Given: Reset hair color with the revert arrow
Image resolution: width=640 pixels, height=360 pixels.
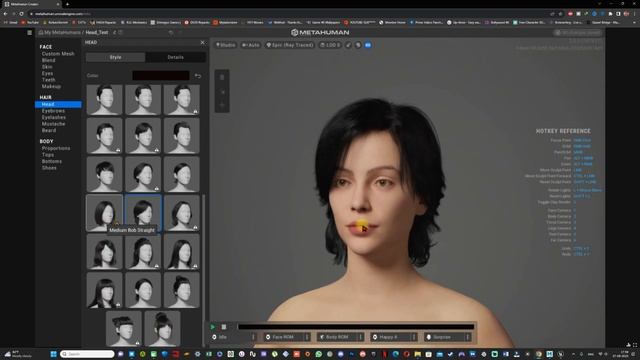Looking at the screenshot, I should [198, 76].
